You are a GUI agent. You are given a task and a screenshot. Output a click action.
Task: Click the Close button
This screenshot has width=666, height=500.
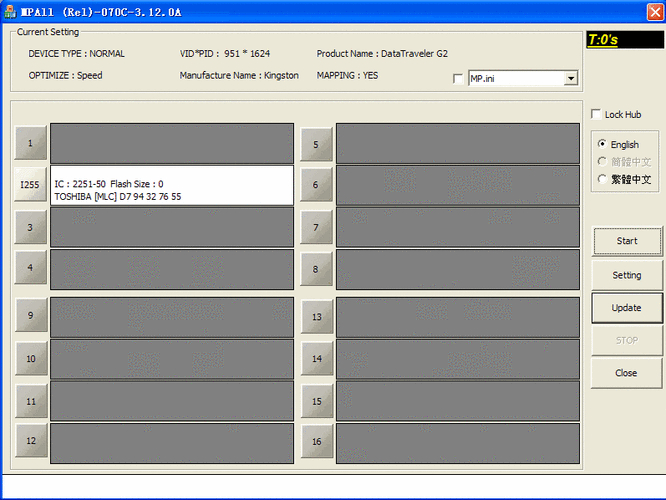[626, 373]
